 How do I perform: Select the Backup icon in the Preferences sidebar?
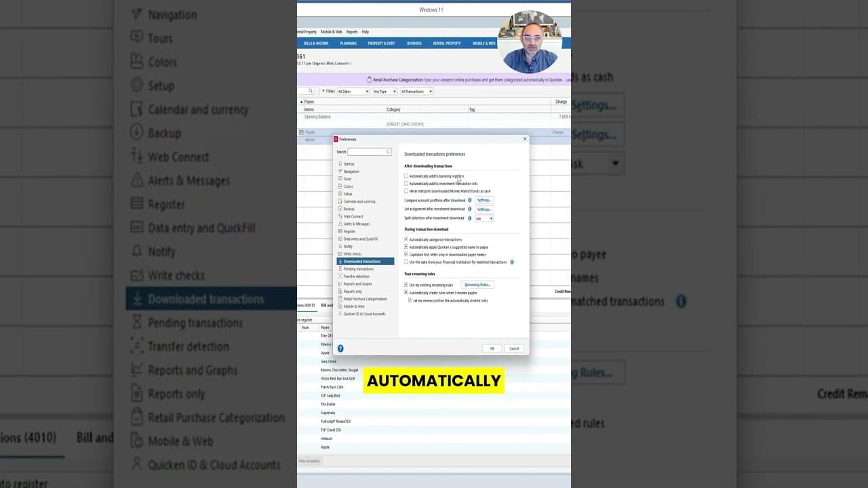340,209
